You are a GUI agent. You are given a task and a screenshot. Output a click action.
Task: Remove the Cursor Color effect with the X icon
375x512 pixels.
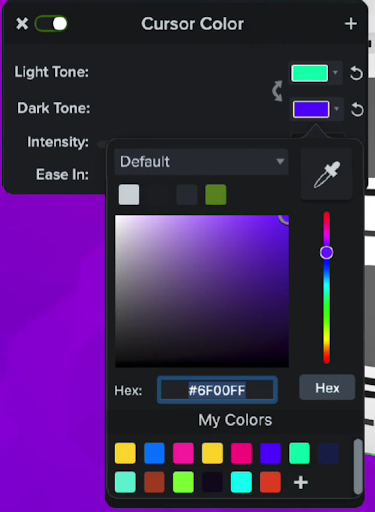point(22,24)
